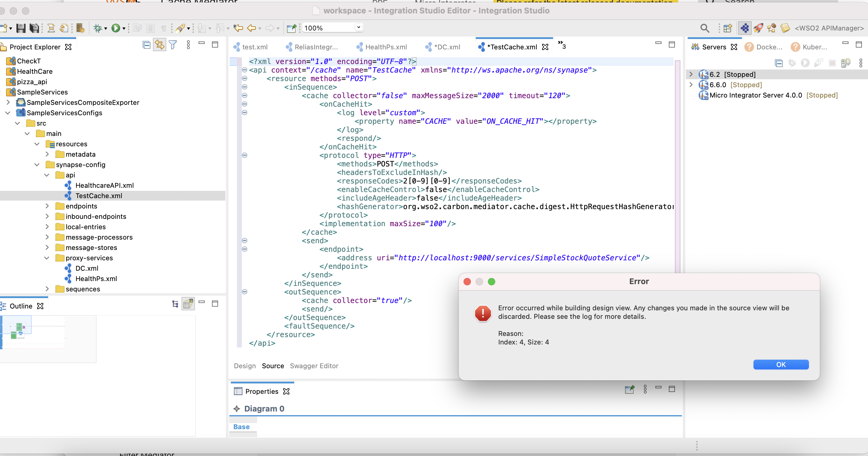Open the Micro Integrator rocket icon
Image resolution: width=868 pixels, height=456 pixels.
coord(758,28)
